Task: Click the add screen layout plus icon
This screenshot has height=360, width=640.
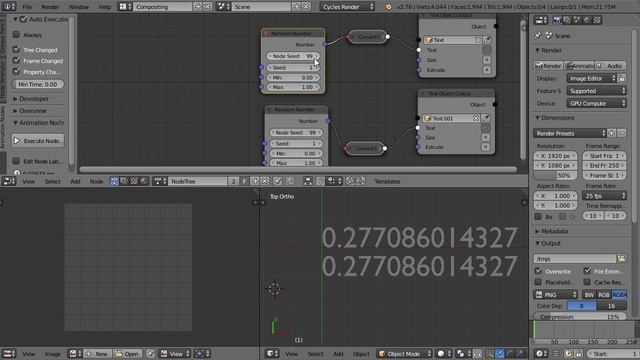Action: pos(198,7)
